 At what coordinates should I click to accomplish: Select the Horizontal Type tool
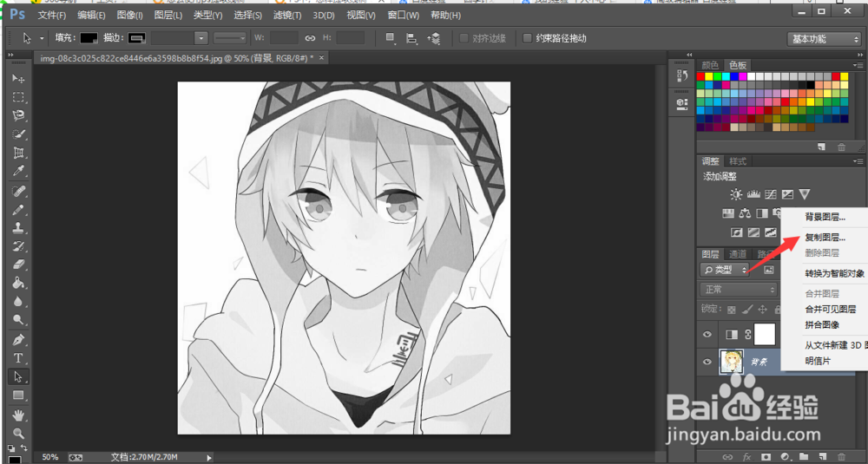[18, 358]
